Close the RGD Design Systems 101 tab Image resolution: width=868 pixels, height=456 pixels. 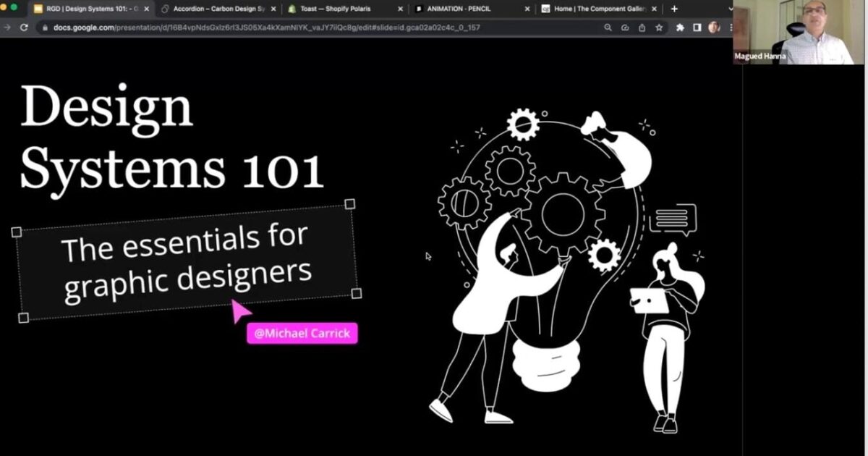[145, 9]
